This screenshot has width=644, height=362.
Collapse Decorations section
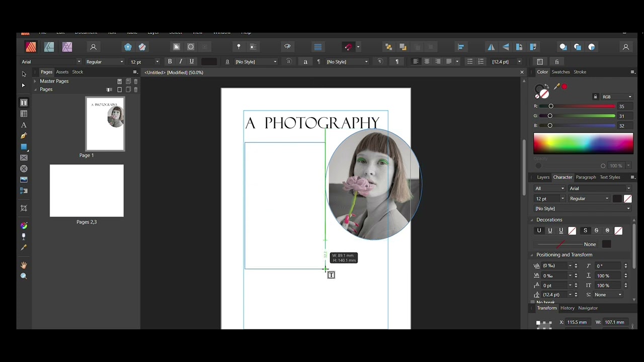click(x=532, y=220)
